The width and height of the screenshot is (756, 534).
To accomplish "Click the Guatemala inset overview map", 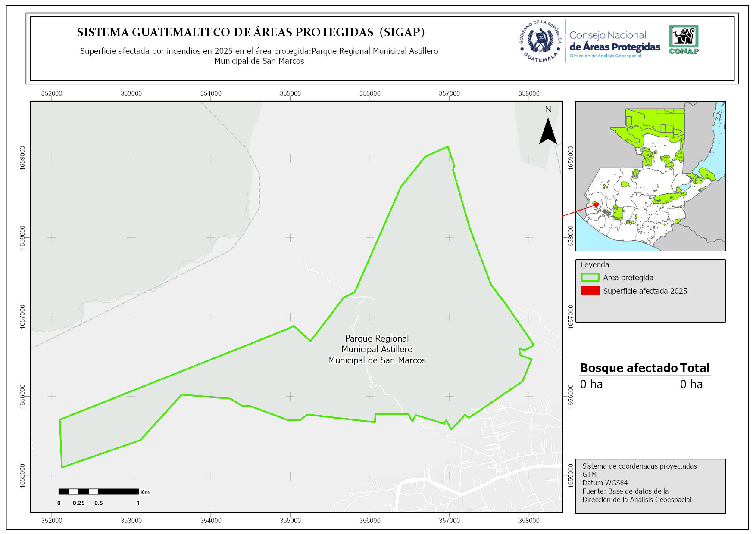I will click(650, 176).
